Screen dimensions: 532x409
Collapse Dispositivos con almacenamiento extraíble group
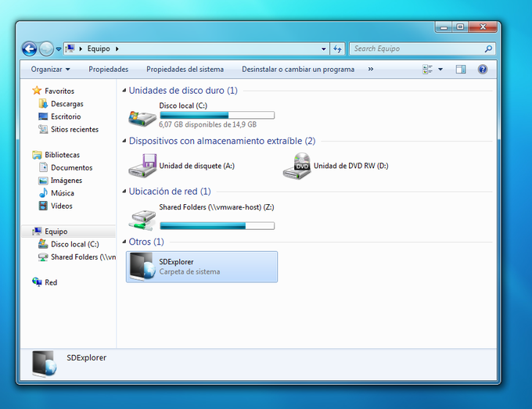(x=124, y=141)
